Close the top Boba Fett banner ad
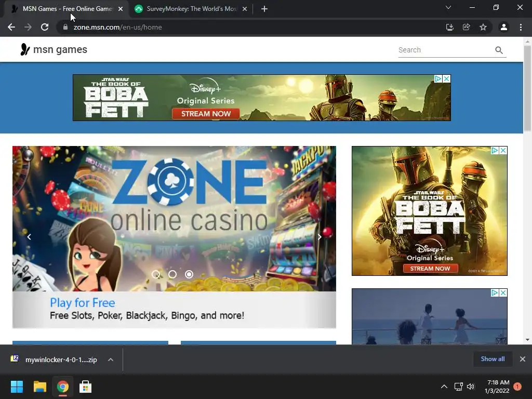Viewport: 532px width, 399px height. point(446,79)
